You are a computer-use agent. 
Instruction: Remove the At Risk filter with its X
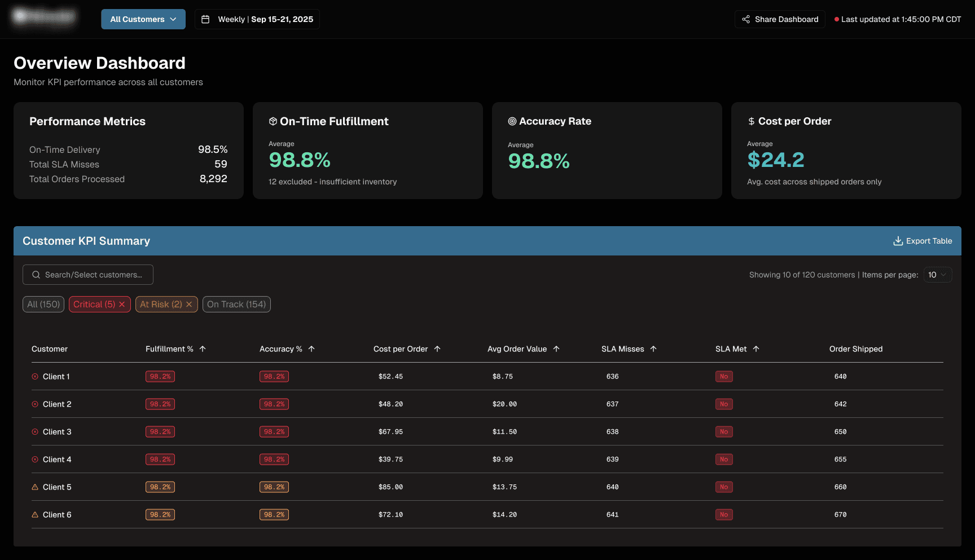(189, 305)
